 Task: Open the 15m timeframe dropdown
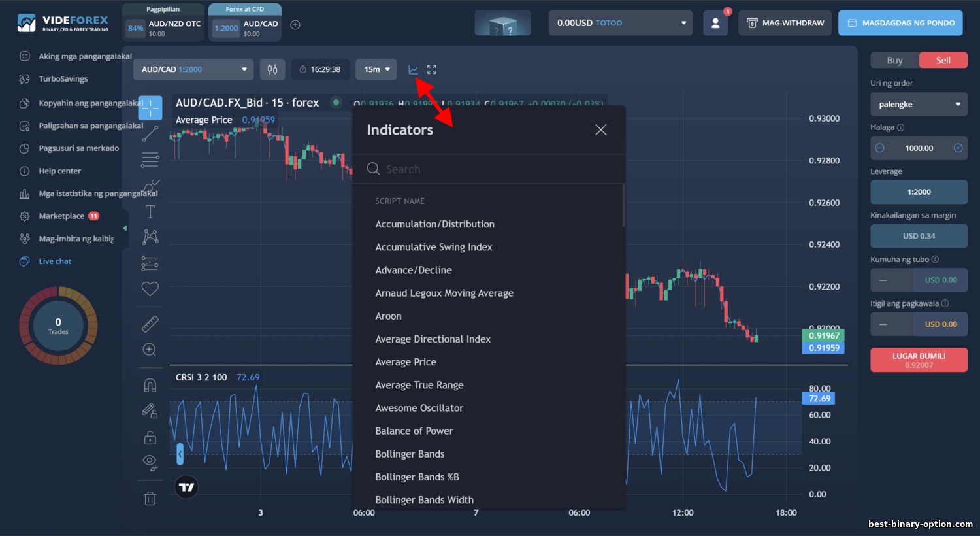point(376,69)
